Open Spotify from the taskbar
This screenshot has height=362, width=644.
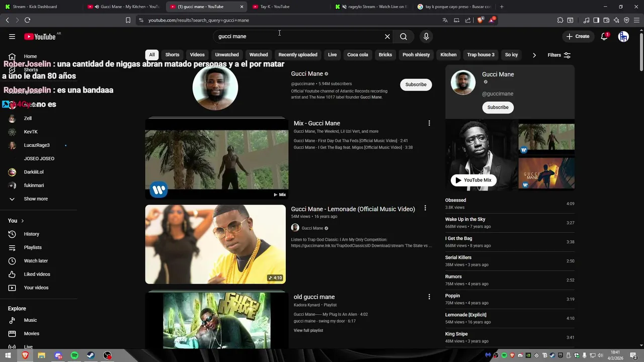click(x=74, y=355)
